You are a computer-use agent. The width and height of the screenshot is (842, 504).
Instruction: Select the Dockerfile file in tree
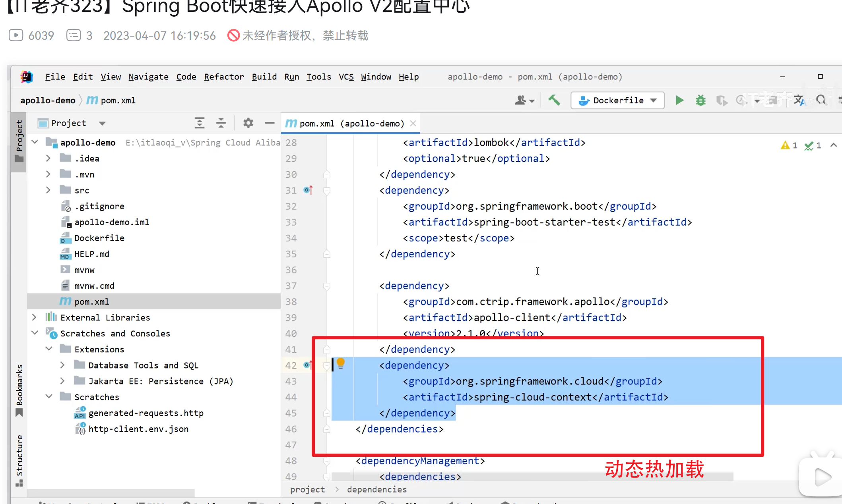point(99,238)
